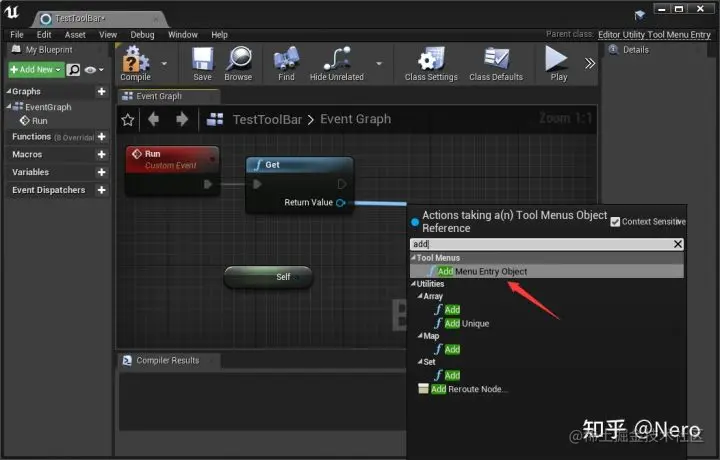
Task: Open view options eye dropdown
Action: tap(94, 70)
